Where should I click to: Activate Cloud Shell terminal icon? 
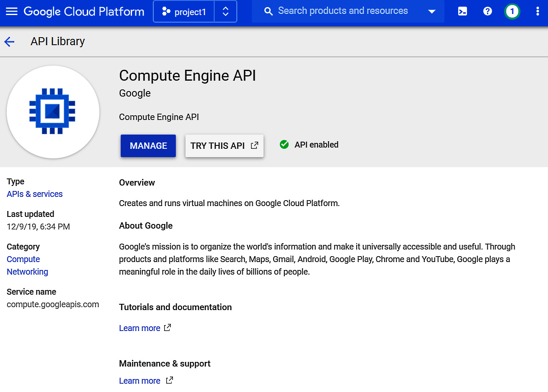(x=462, y=11)
